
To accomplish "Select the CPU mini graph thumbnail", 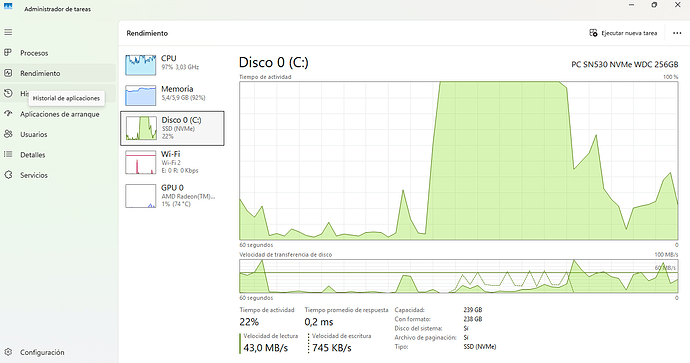I will point(140,65).
